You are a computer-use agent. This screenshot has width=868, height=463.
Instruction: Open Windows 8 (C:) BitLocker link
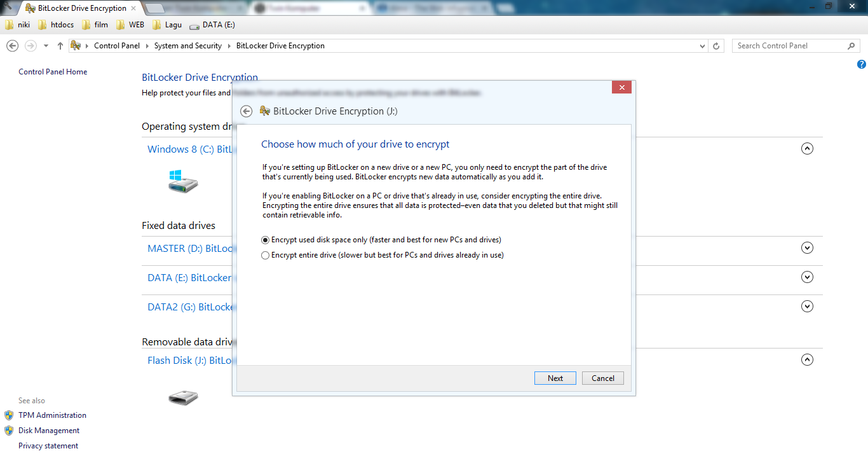click(x=190, y=149)
